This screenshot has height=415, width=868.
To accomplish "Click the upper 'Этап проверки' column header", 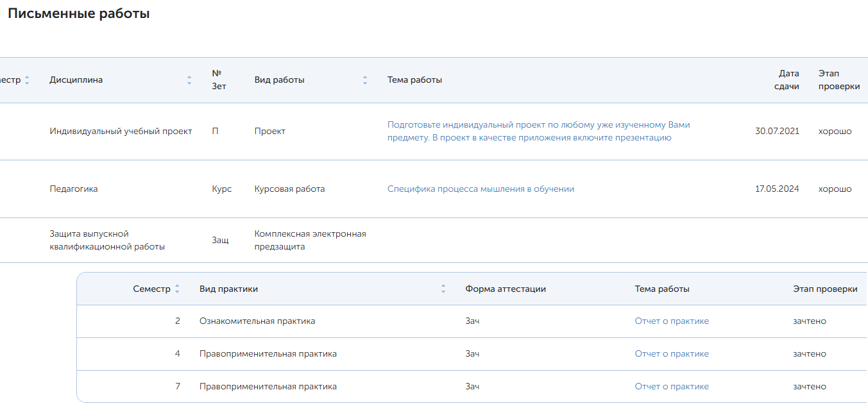I will click(839, 80).
